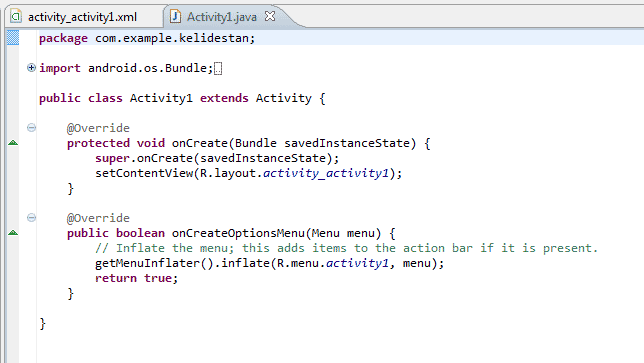
Task: Click the return true statement
Action: tap(136, 278)
